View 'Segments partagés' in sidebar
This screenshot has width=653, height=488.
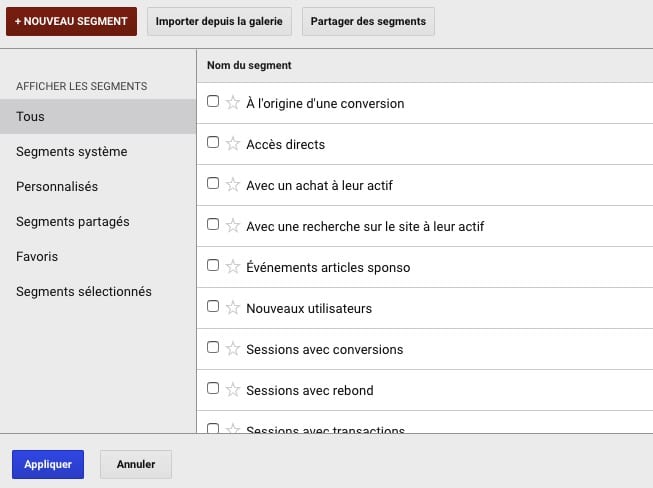pyautogui.click(x=73, y=222)
